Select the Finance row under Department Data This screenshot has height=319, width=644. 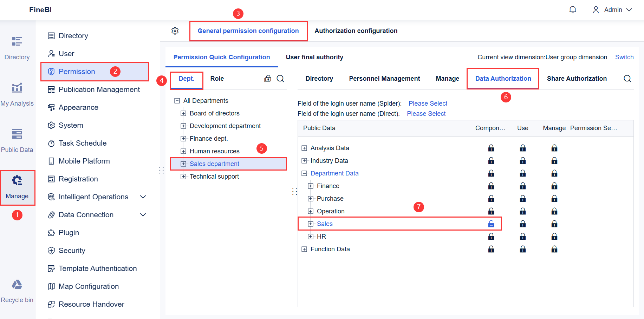pos(328,186)
